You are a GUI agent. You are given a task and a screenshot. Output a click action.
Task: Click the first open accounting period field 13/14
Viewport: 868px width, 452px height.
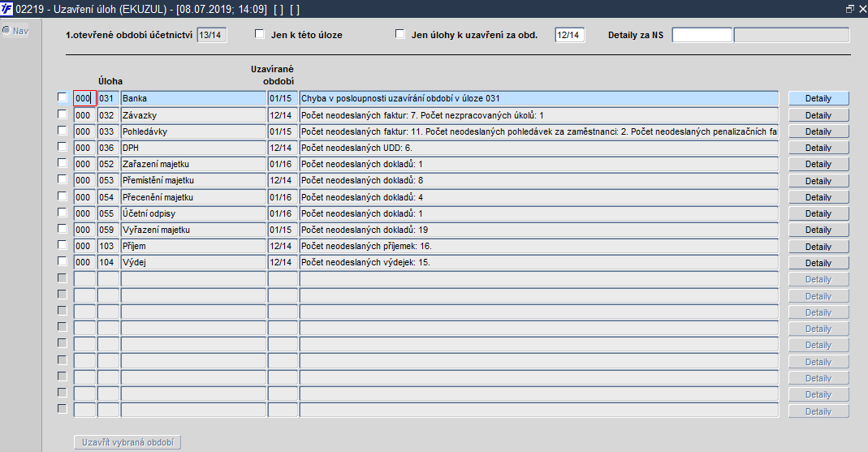pos(211,35)
